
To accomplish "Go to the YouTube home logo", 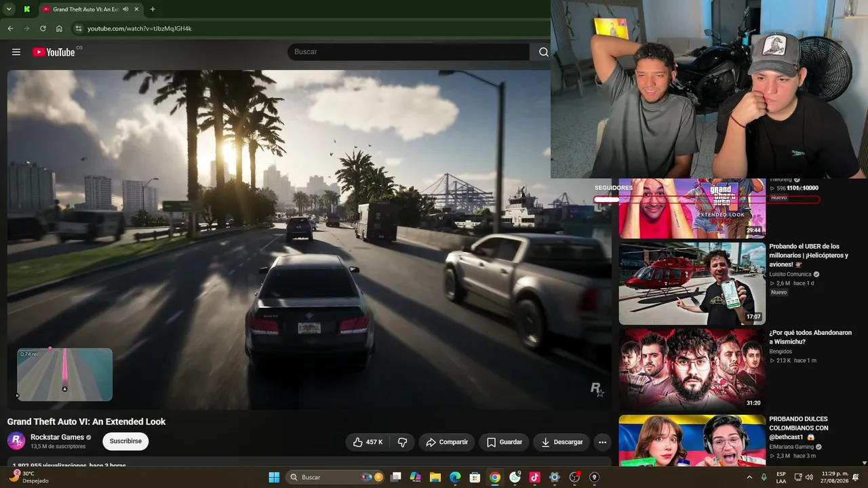I will pos(54,52).
